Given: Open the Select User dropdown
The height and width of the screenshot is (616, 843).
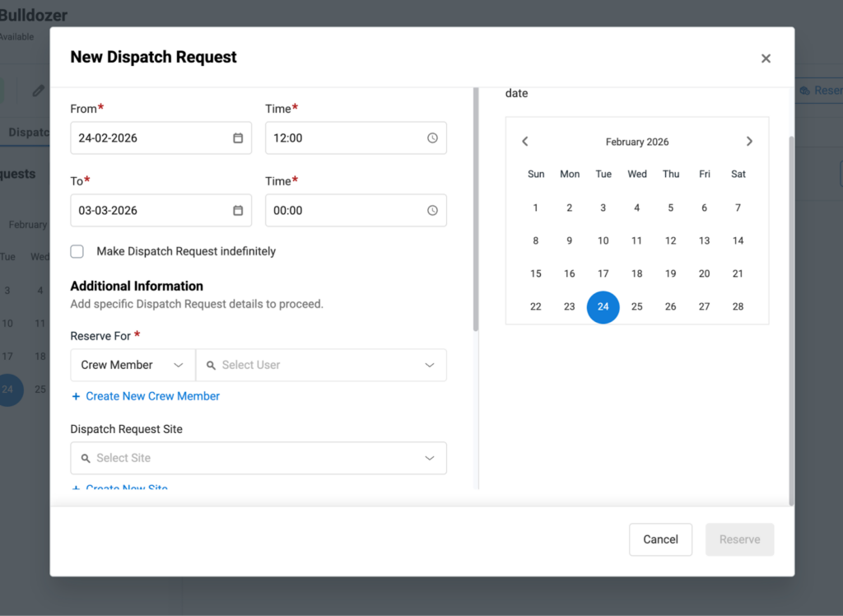Looking at the screenshot, I should tap(321, 365).
